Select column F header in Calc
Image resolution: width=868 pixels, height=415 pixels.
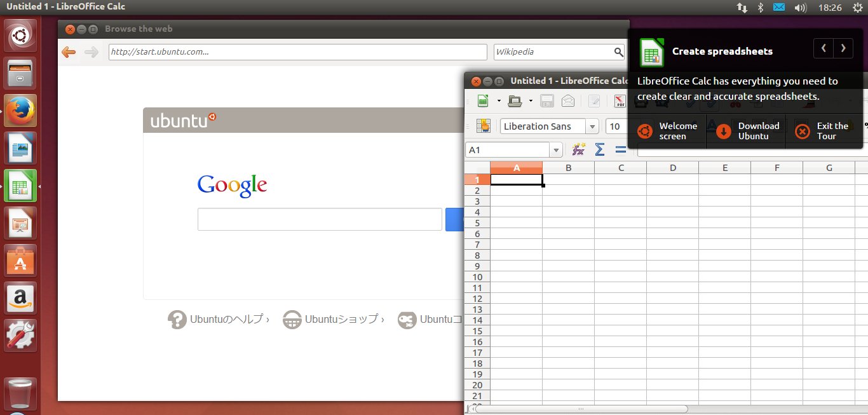click(x=777, y=168)
